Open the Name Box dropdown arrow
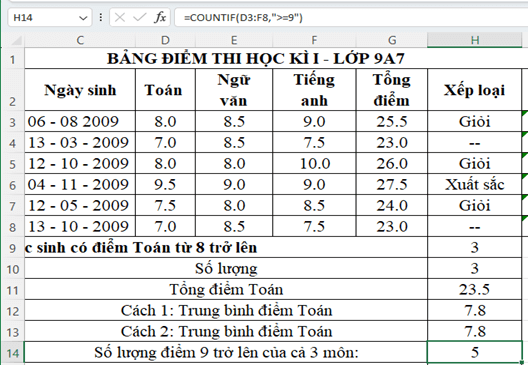The height and width of the screenshot is (365, 528). 83,18
